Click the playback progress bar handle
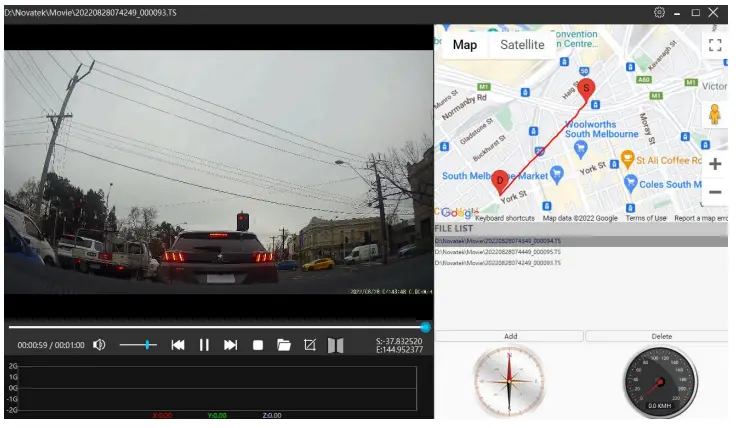The image size is (736, 428). pyautogui.click(x=425, y=327)
